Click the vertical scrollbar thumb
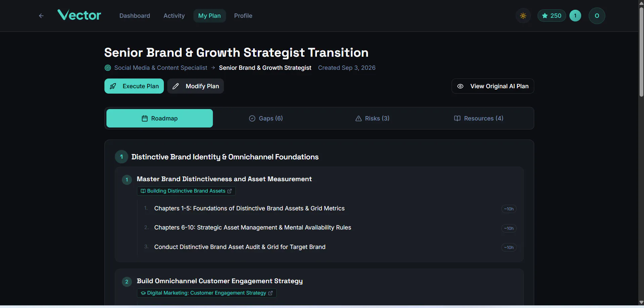The height and width of the screenshot is (308, 644). coord(641,52)
